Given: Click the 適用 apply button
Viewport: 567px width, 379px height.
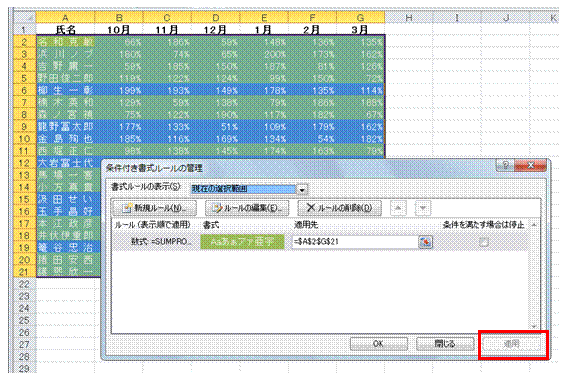Looking at the screenshot, I should tap(512, 344).
